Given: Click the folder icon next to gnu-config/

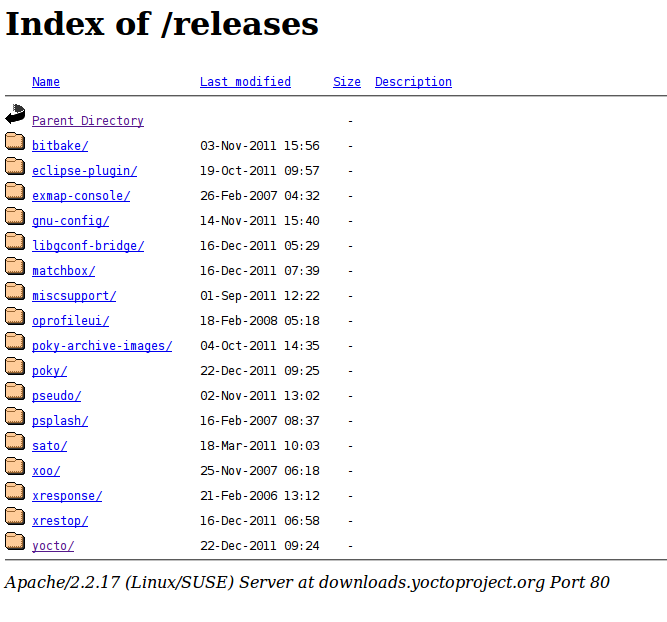Looking at the screenshot, I should pos(14,216).
